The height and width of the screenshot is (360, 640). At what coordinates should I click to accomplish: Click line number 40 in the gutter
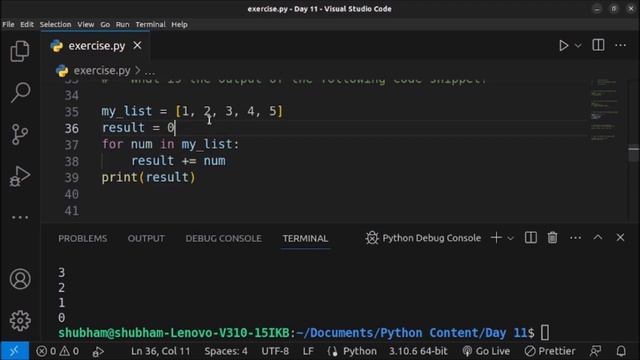click(72, 194)
